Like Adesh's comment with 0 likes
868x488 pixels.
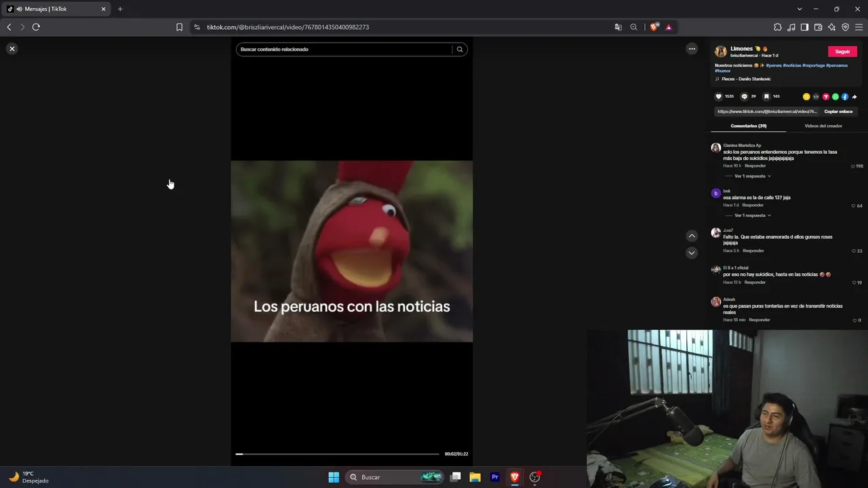pyautogui.click(x=854, y=320)
